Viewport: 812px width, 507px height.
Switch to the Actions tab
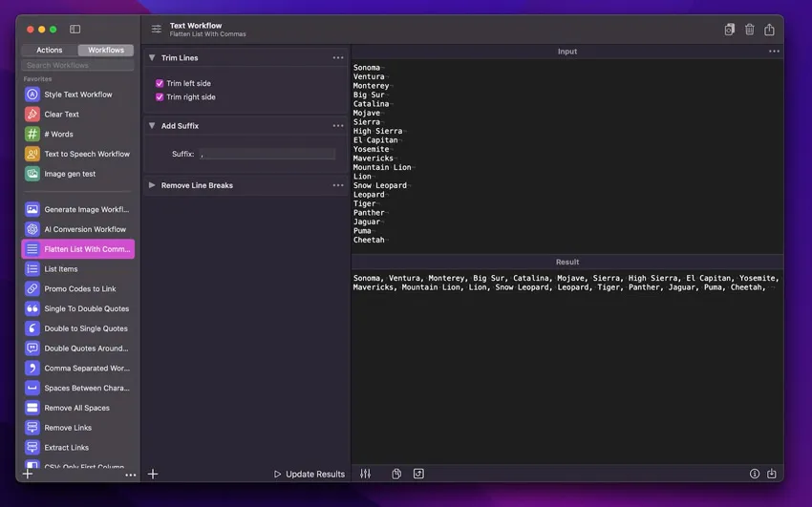coord(50,50)
